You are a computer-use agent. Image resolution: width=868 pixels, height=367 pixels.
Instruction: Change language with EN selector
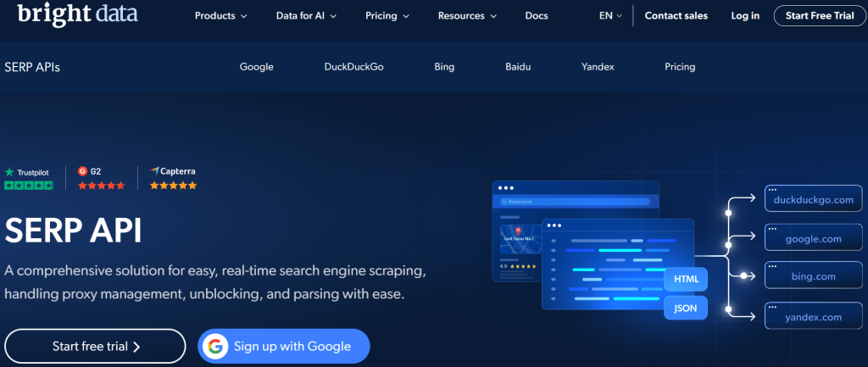point(610,15)
